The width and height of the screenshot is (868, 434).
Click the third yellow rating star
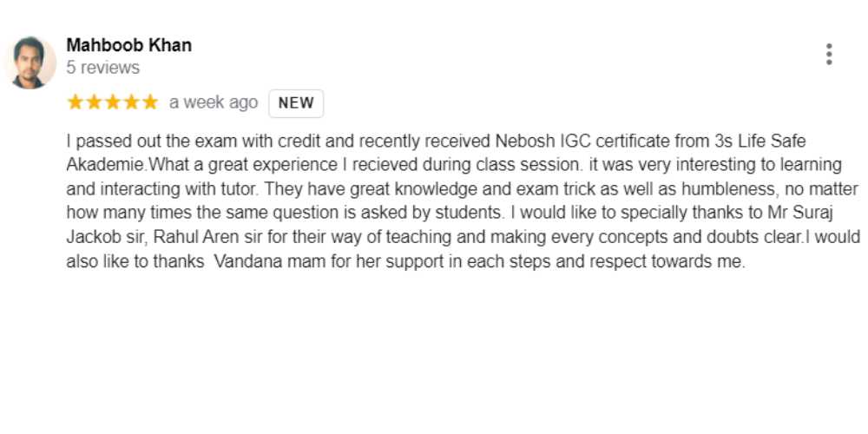113,102
